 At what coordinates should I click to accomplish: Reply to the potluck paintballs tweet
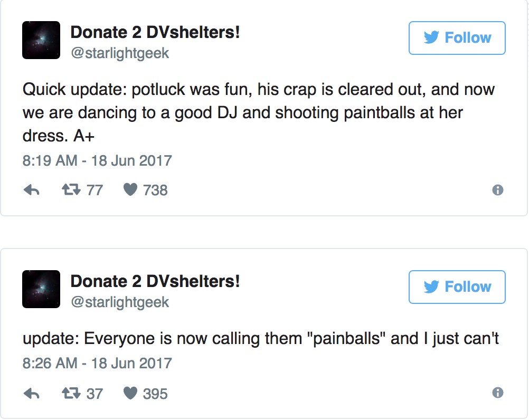click(32, 190)
